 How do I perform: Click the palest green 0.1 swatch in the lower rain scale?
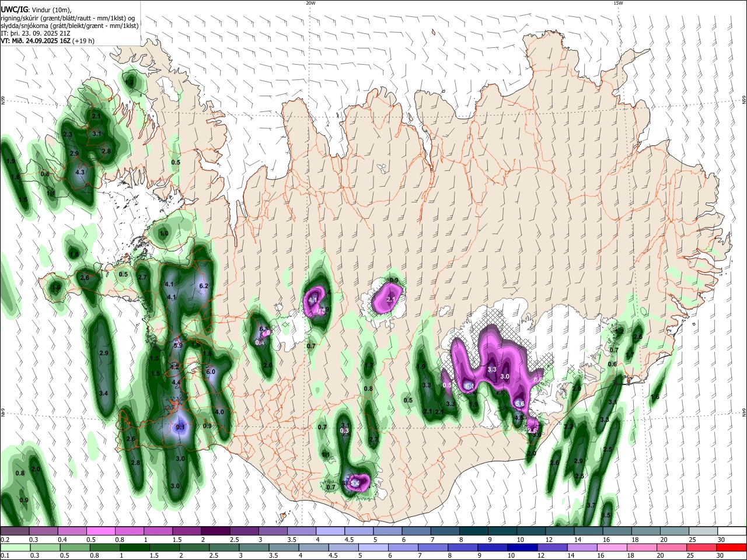point(15,547)
